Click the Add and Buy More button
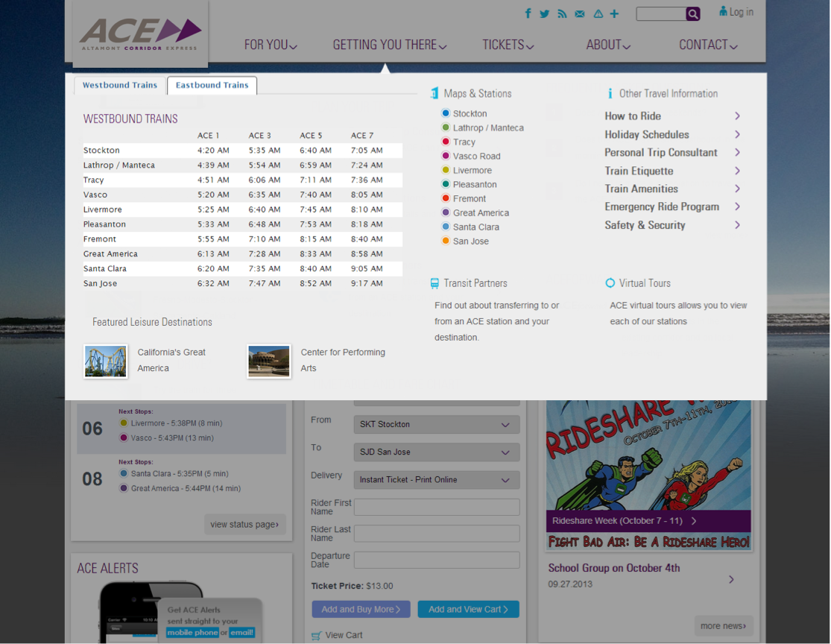The height and width of the screenshot is (644, 831). [361, 610]
